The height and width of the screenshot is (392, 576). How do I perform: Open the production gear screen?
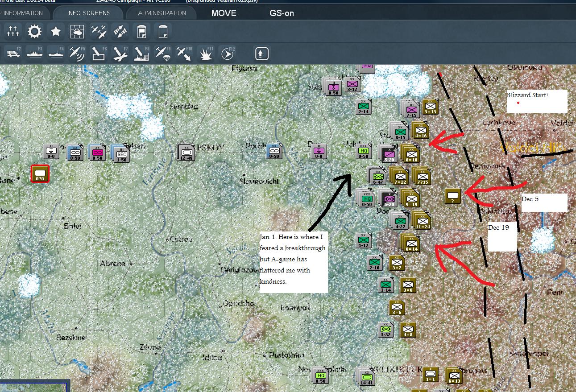(x=34, y=31)
